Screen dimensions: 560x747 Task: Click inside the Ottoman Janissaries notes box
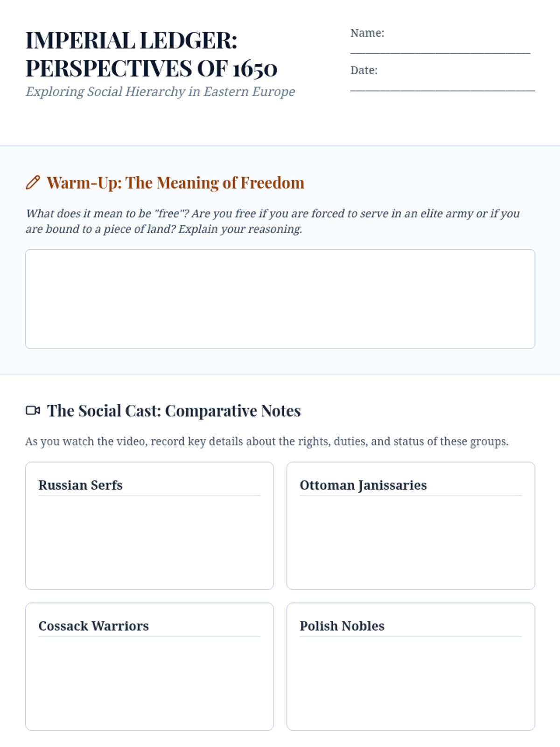[x=411, y=542]
